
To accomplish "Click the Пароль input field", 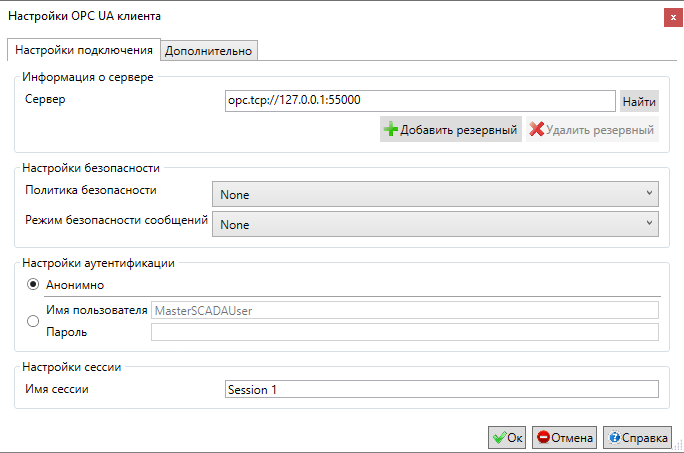I will (404, 332).
